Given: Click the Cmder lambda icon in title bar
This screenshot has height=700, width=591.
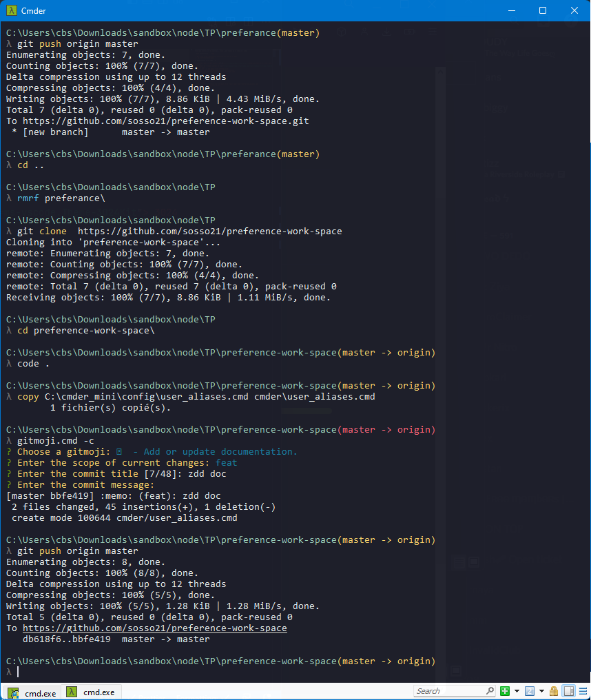Looking at the screenshot, I should click(12, 10).
